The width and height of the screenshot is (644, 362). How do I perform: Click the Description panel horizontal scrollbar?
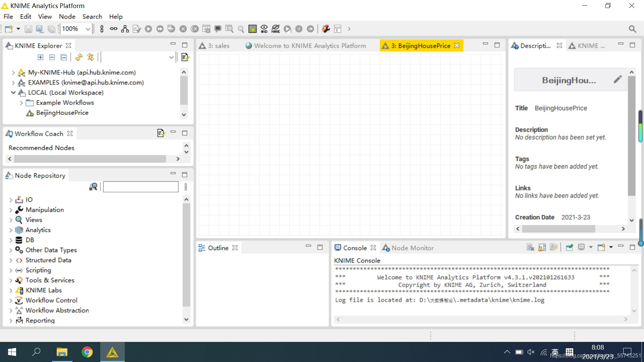(x=558, y=229)
